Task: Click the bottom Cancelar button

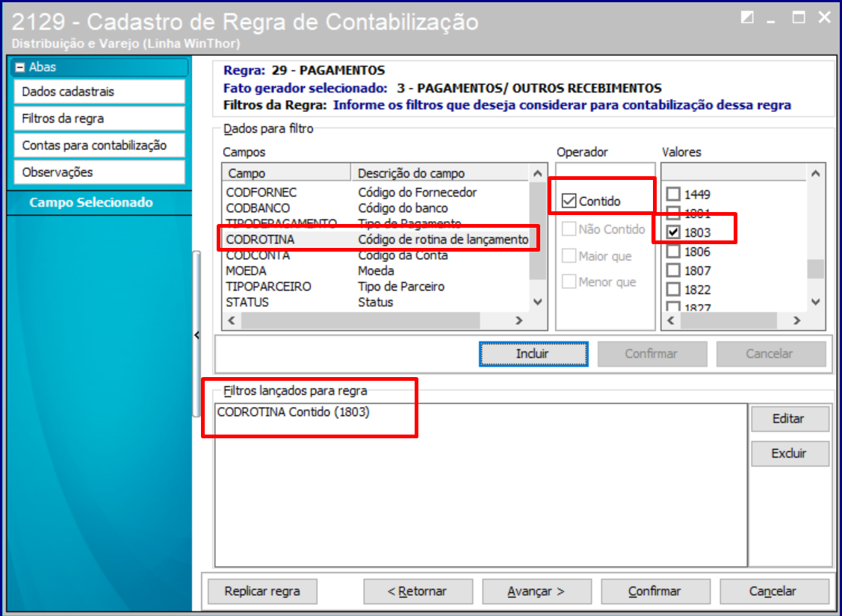Action: 774,591
